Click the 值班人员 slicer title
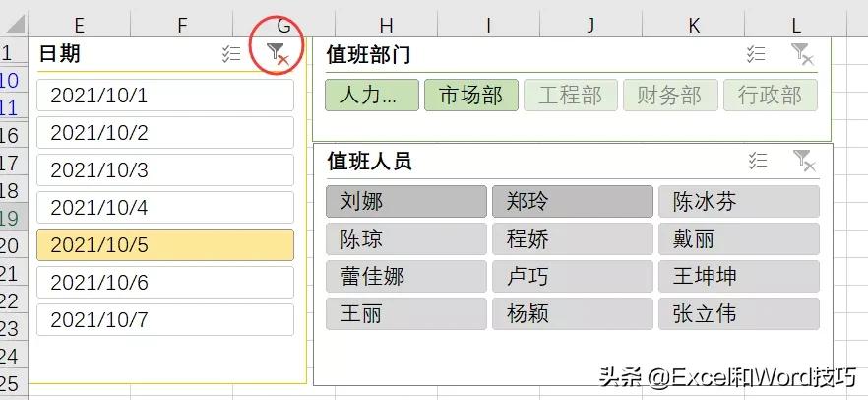The image size is (868, 400). coord(369,162)
